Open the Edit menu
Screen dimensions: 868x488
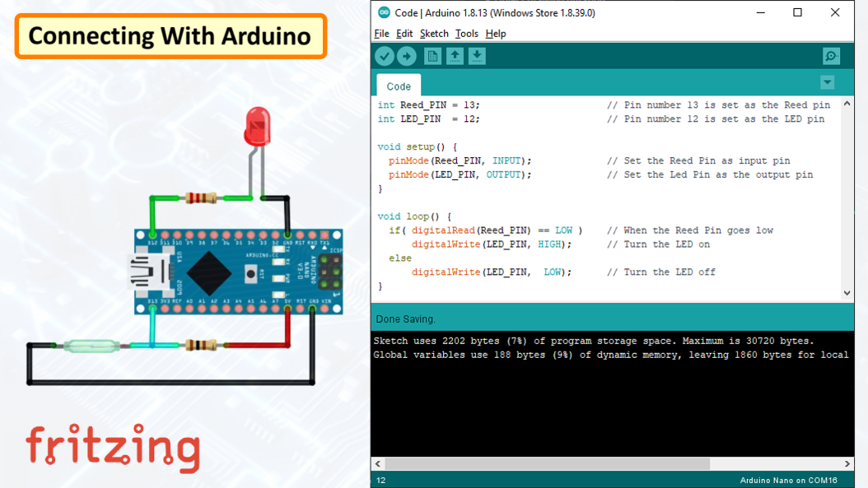pyautogui.click(x=404, y=34)
